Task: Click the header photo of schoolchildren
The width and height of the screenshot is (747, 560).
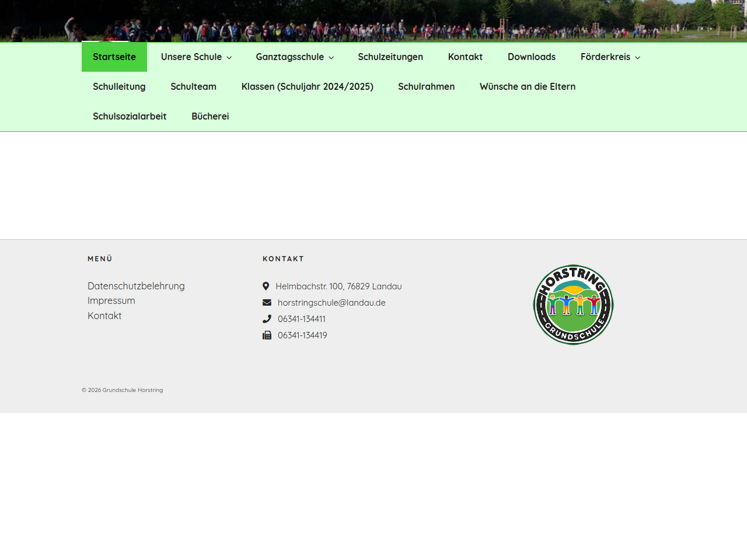Action: [x=373, y=20]
